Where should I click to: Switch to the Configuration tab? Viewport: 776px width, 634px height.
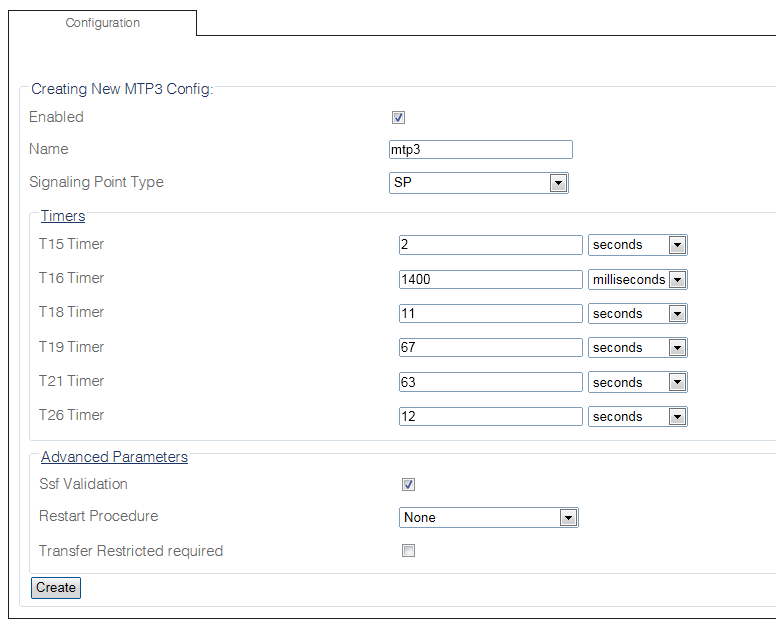click(103, 23)
